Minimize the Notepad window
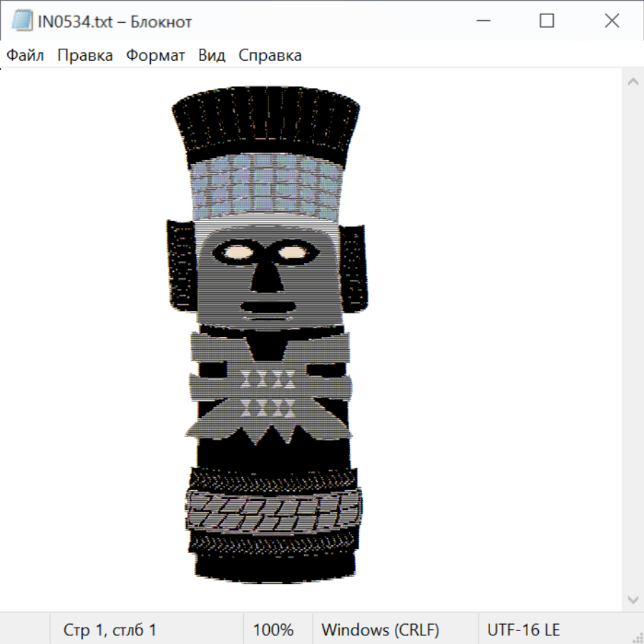Screen dimensions: 644x644 coord(482,21)
